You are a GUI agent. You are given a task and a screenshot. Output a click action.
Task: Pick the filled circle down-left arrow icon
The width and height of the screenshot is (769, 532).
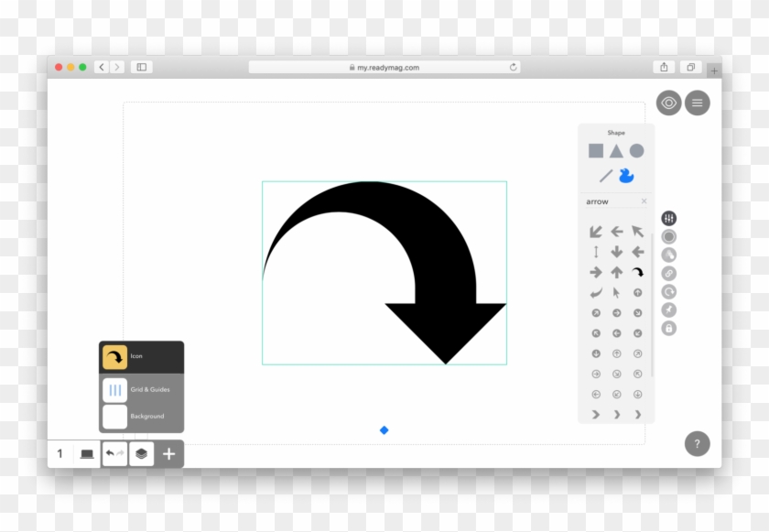click(x=637, y=333)
